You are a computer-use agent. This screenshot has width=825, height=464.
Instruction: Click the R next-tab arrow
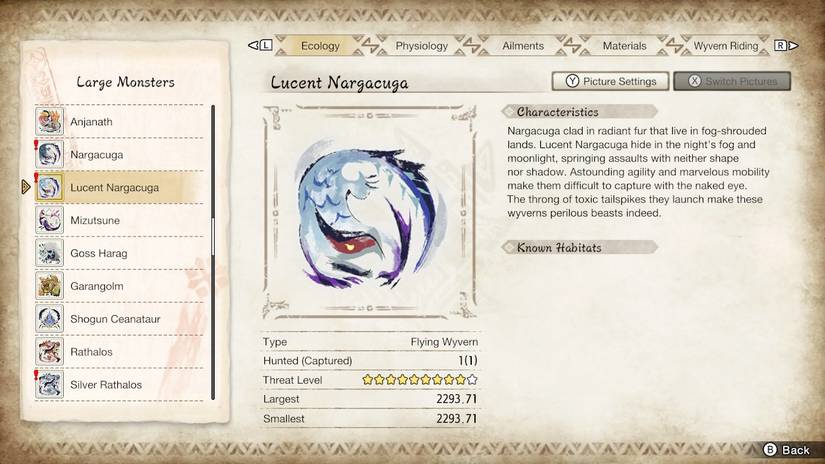(786, 46)
